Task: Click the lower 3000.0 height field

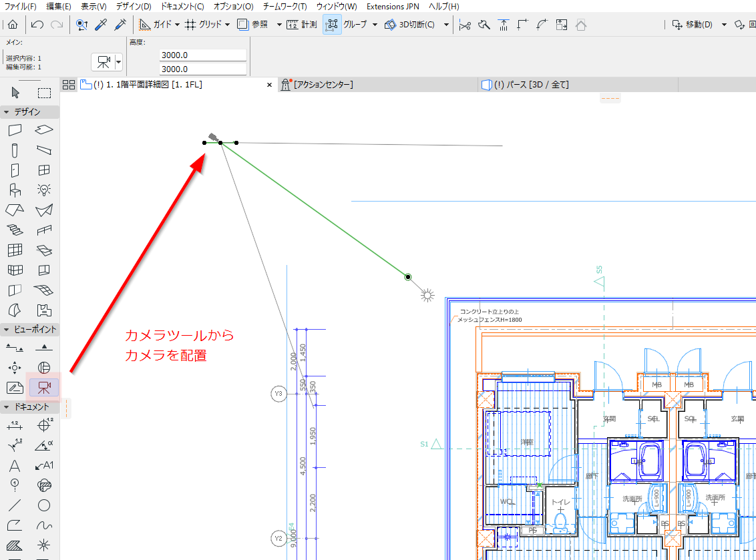Action: tap(202, 69)
